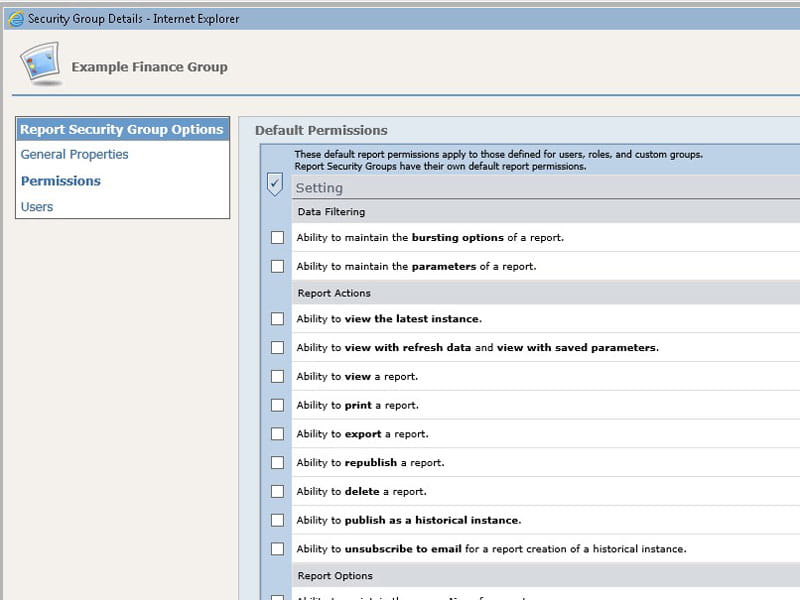Enable the maintain parameters permission checkbox
The height and width of the screenshot is (600, 800).
(278, 266)
